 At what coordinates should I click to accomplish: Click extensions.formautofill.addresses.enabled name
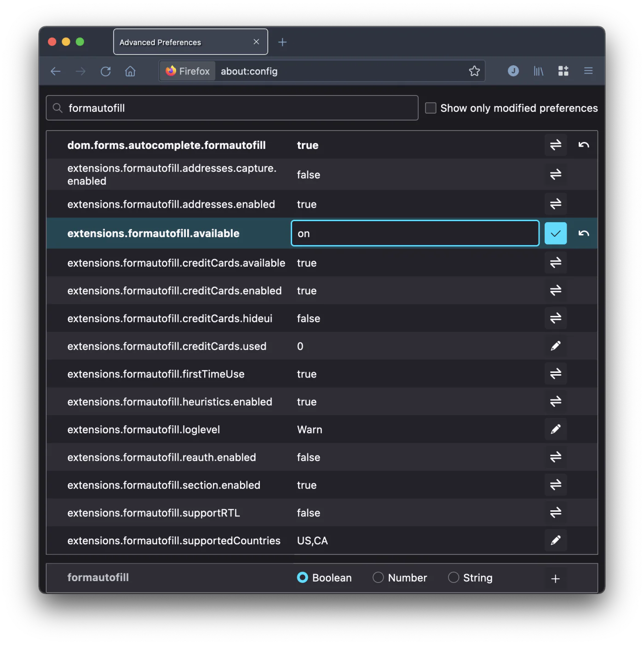coord(171,204)
